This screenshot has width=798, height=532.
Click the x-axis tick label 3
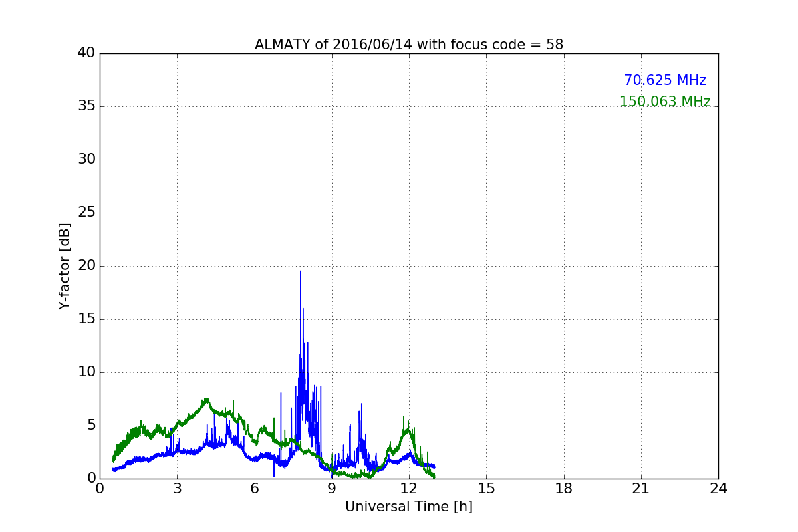point(177,489)
